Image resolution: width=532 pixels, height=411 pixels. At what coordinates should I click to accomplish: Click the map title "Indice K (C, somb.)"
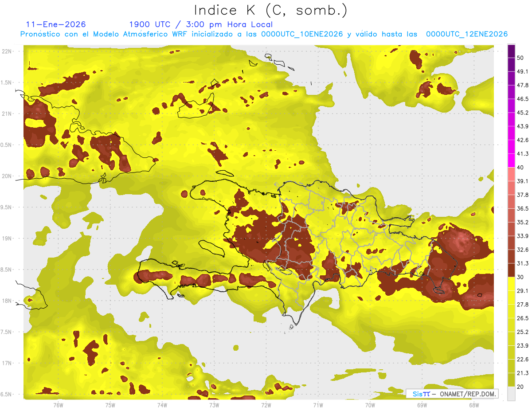(x=270, y=10)
